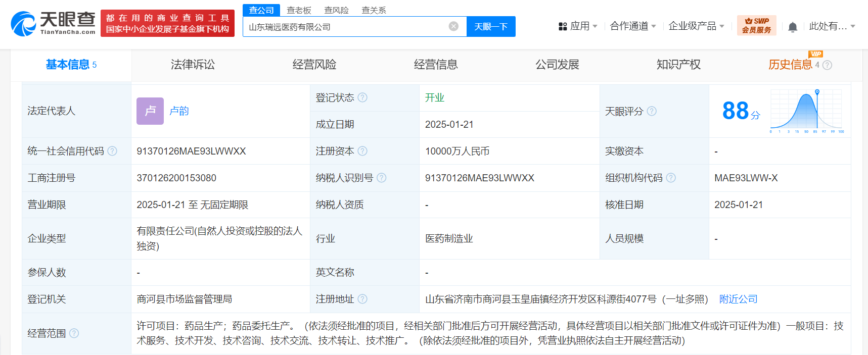Switch to 法律诉讼 tab
This screenshot has height=355, width=868.
193,65
